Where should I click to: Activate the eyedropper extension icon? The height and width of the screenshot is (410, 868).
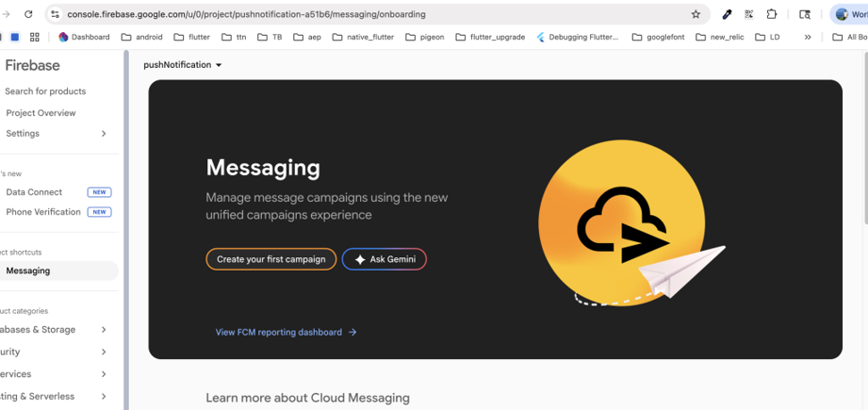(728, 14)
